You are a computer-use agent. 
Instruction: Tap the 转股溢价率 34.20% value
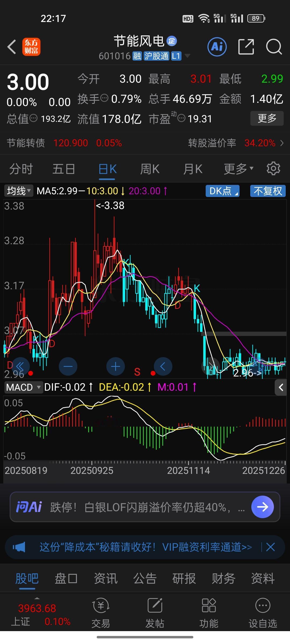click(260, 143)
